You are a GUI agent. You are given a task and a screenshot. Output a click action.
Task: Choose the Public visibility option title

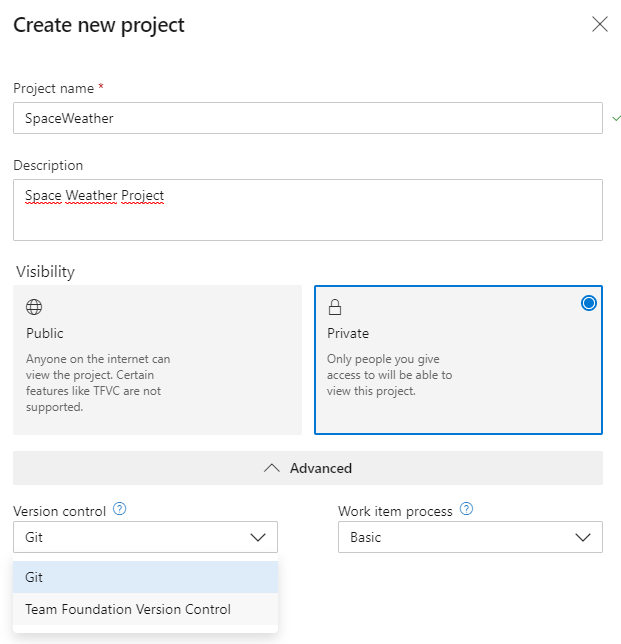point(45,333)
